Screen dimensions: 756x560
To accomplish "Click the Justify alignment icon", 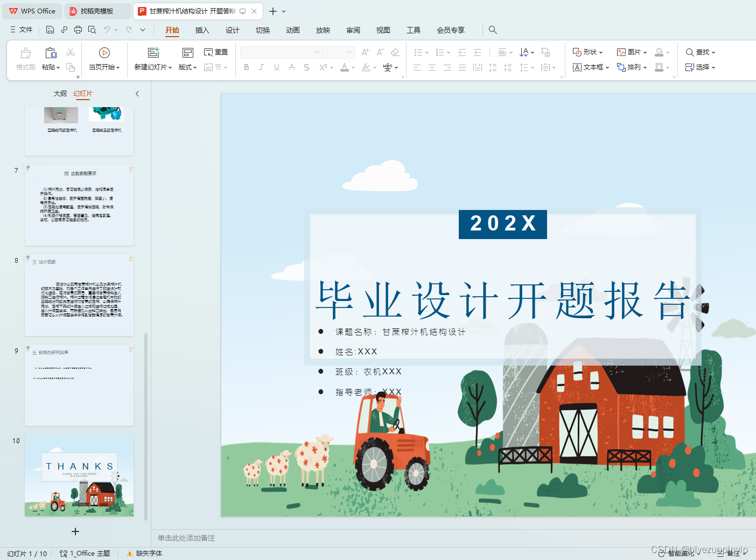I will point(462,67).
